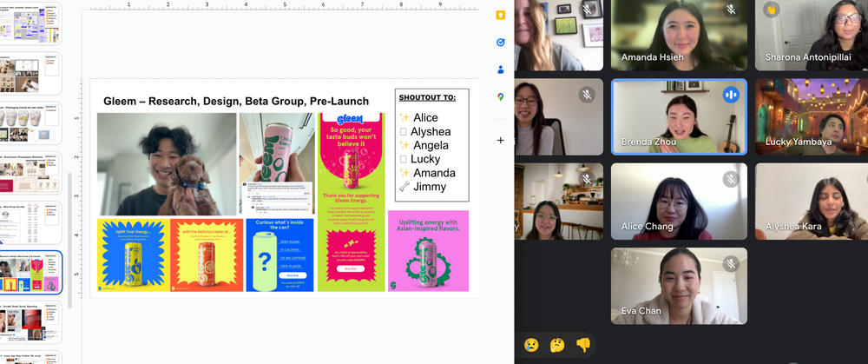Viewport: 868px width, 364px height.
Task: Click muted mic on the café-kitchen background tile
Action: click(x=587, y=179)
